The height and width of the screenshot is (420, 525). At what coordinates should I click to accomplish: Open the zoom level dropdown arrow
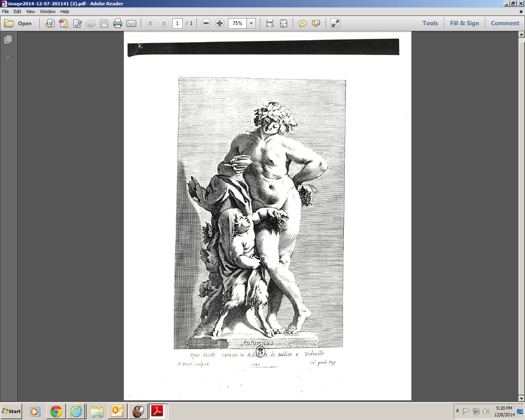(251, 23)
